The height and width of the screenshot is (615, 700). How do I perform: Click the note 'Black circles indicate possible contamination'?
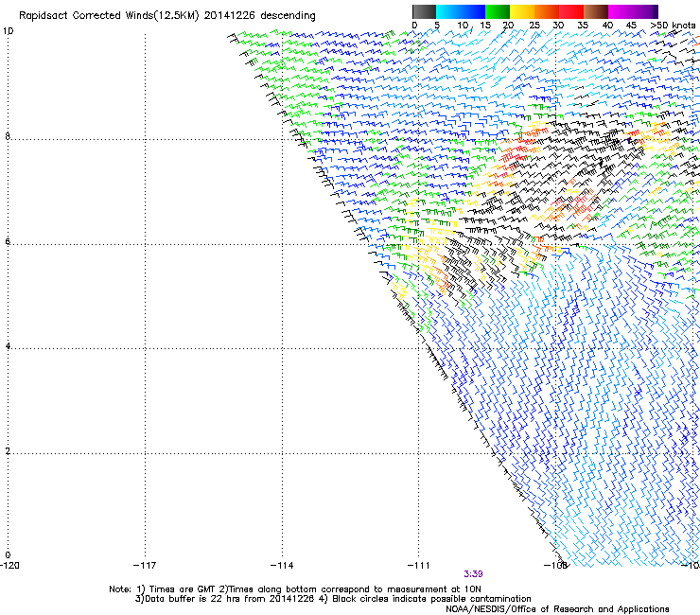[431, 599]
